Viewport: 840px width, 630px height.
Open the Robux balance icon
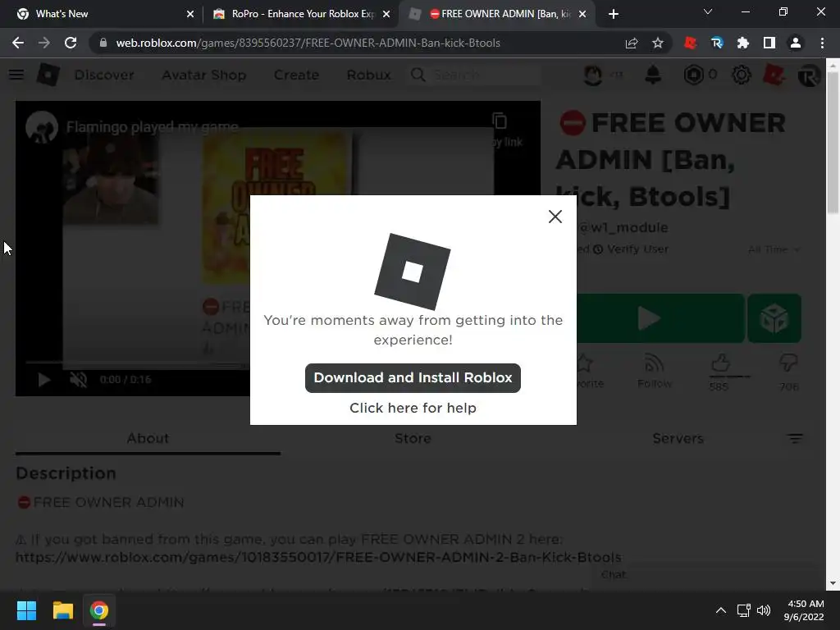pos(693,75)
